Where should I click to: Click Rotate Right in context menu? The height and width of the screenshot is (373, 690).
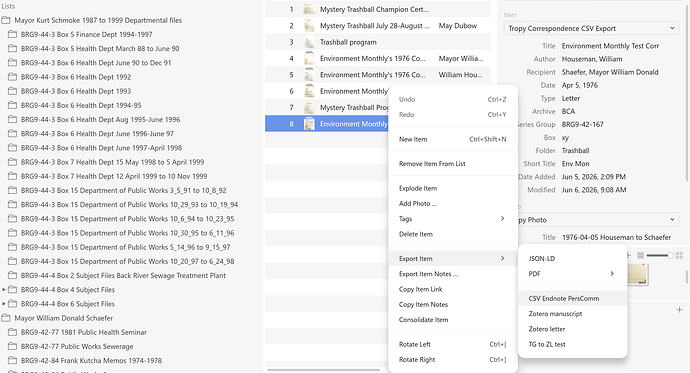point(453,359)
